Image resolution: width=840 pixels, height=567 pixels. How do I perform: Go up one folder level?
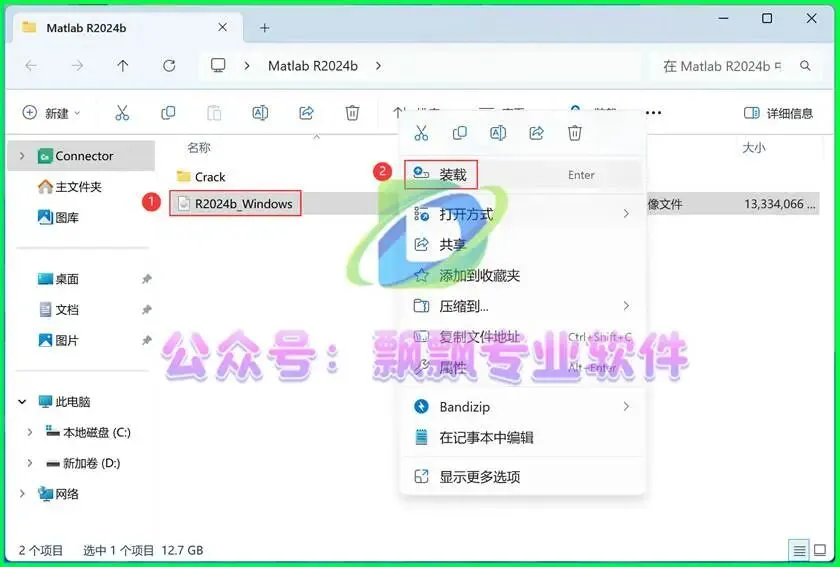point(123,66)
